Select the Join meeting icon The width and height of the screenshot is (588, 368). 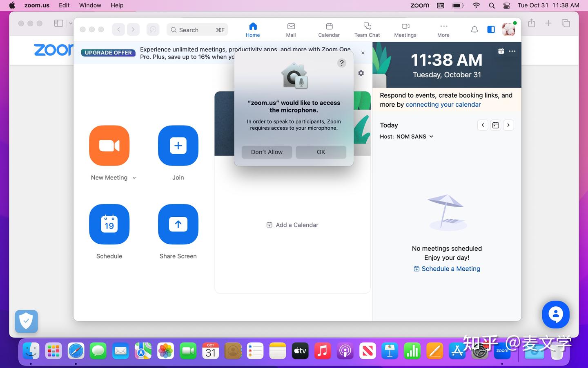tap(178, 146)
